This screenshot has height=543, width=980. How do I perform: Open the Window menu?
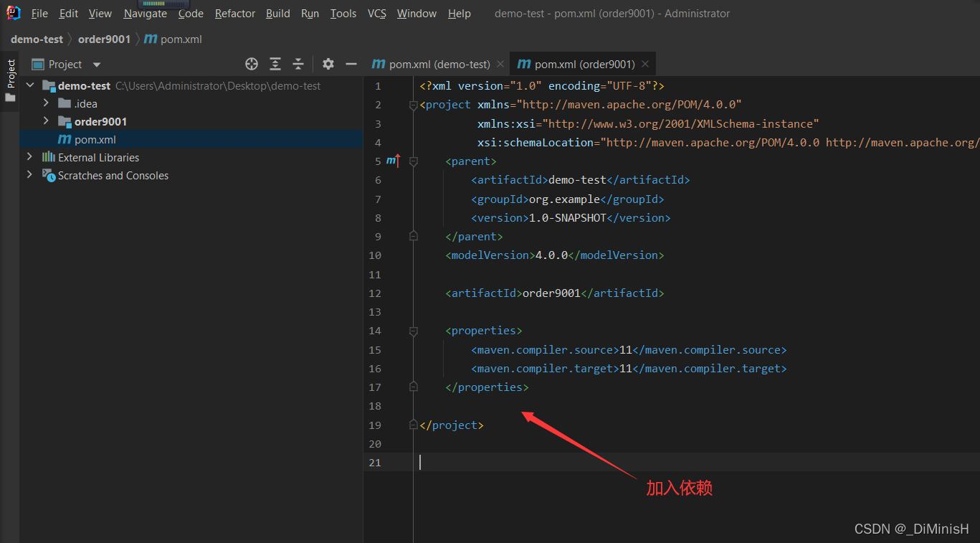(417, 14)
